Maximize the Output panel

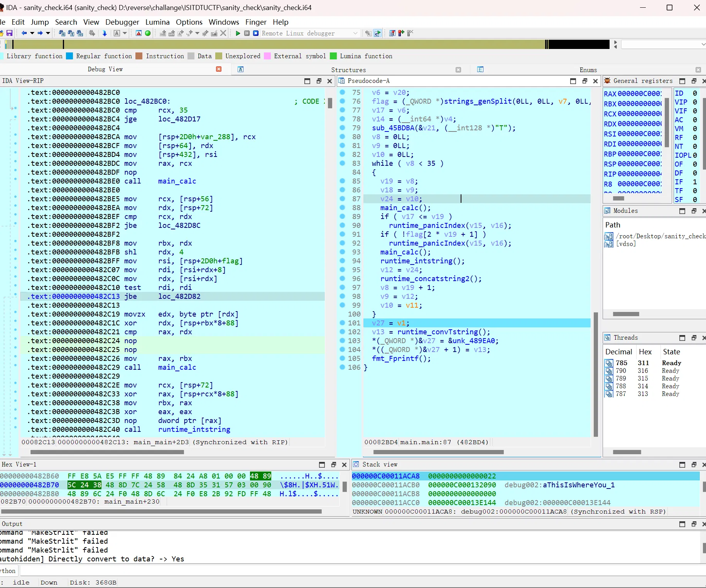[x=682, y=524]
